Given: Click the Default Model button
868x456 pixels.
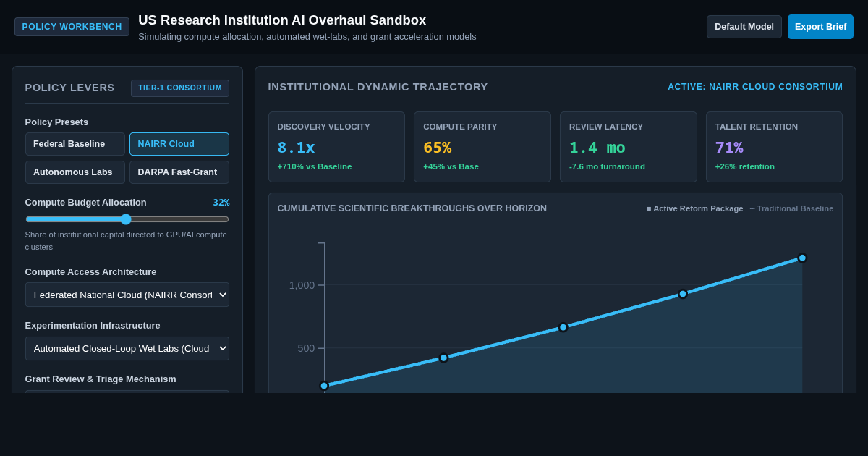Looking at the screenshot, I should click(744, 27).
